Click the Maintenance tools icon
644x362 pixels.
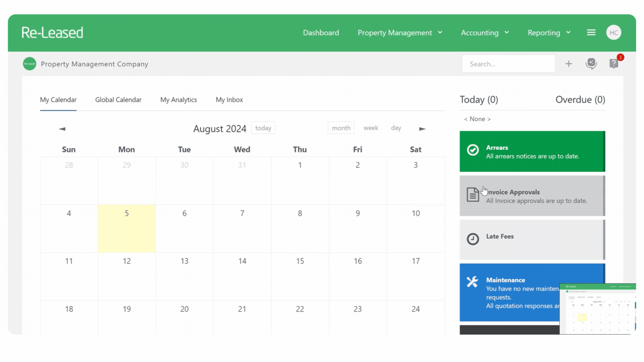[472, 282]
